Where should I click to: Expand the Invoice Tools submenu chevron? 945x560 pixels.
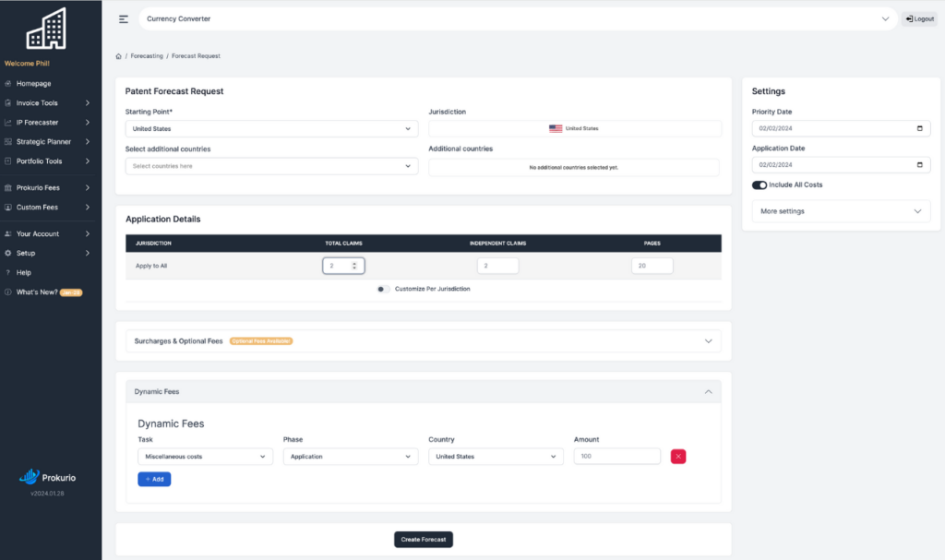coord(88,103)
